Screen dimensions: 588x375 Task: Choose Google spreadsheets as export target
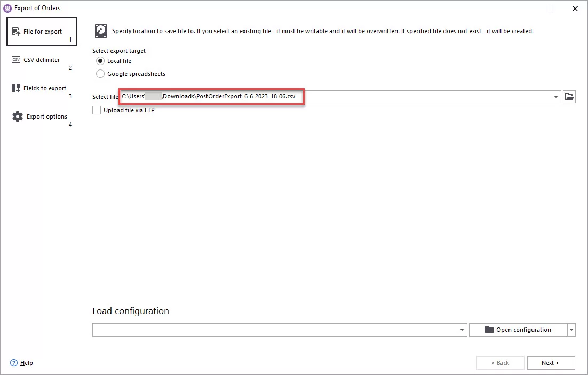pyautogui.click(x=100, y=74)
